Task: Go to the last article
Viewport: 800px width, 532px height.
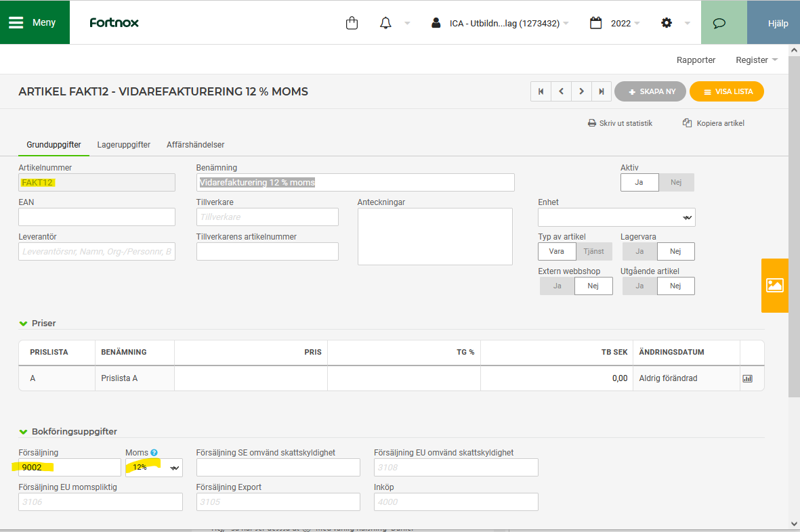Action: (602, 92)
